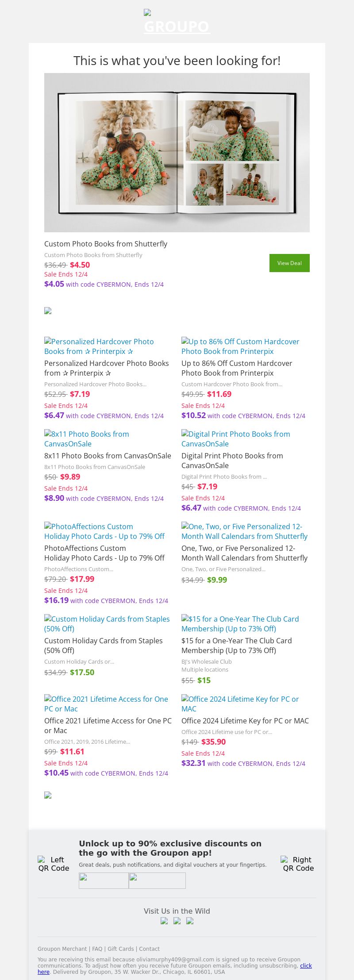Open the Shutterfly photo book hero image

177,153
